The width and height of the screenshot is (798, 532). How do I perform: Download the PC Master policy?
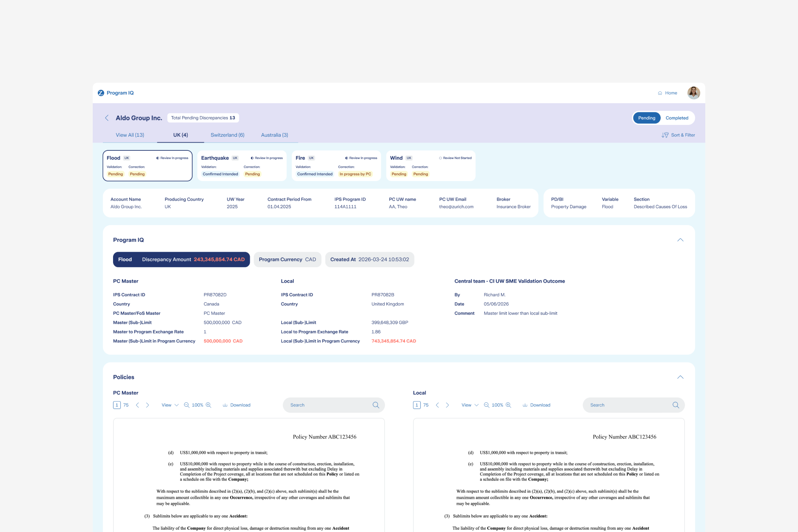pyautogui.click(x=236, y=405)
